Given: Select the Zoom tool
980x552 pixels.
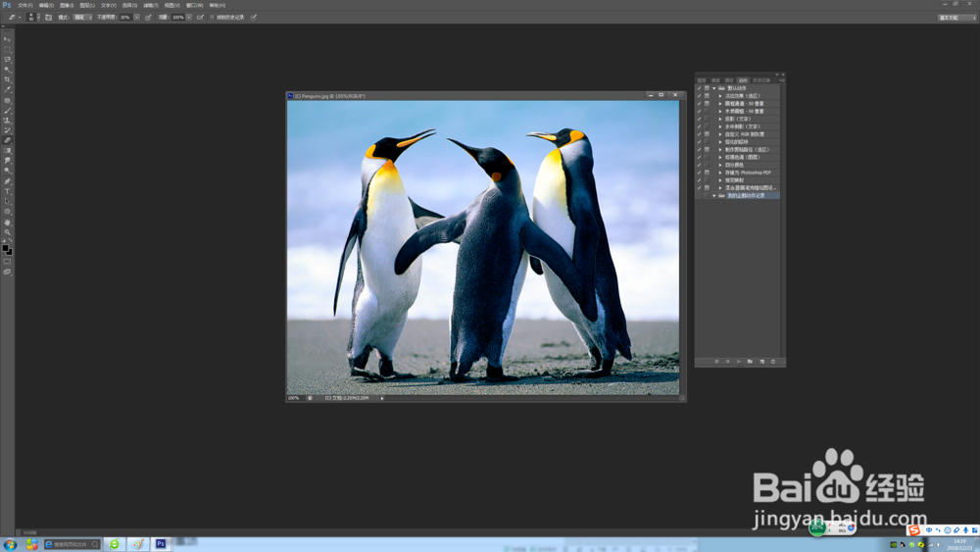Looking at the screenshot, I should pyautogui.click(x=8, y=232).
